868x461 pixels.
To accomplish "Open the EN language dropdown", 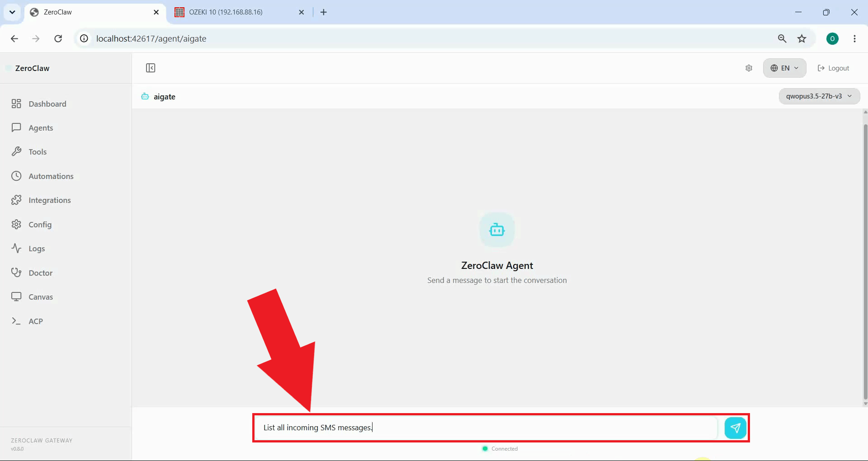I will point(784,68).
